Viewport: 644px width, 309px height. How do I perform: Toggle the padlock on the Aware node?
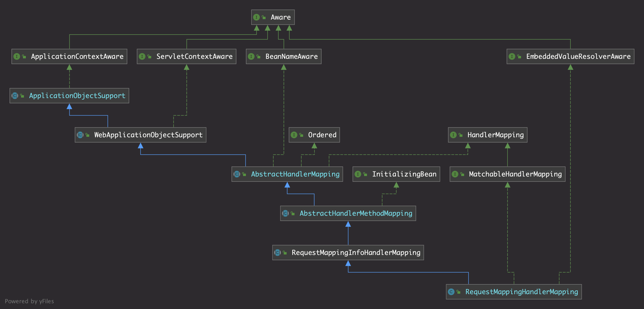[264, 17]
